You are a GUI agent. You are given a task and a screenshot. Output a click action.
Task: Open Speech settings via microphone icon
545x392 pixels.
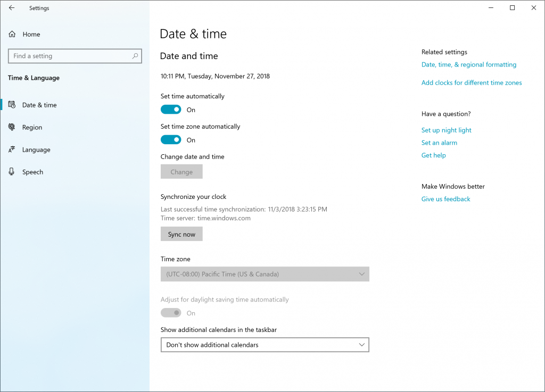[x=11, y=172]
